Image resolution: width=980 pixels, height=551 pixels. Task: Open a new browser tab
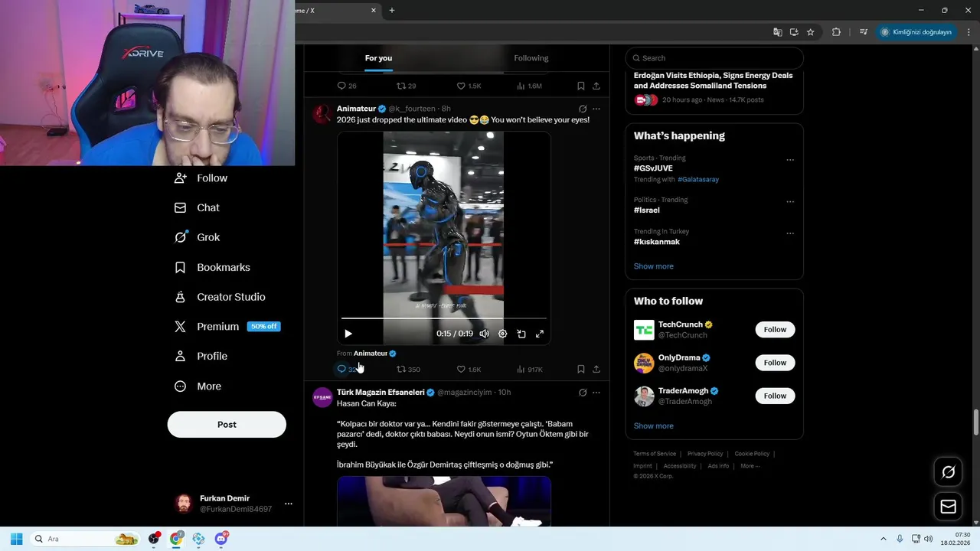392,11
